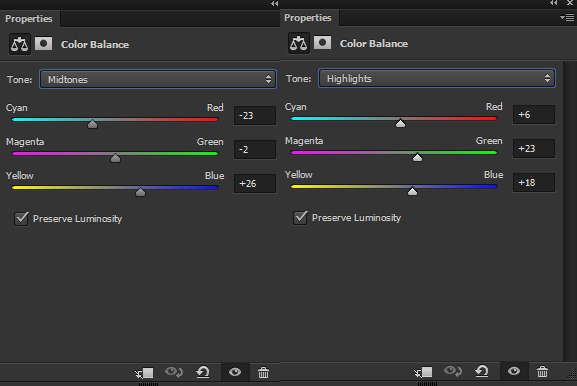
Task: Click the Green label in Midtones panel
Action: tap(210, 142)
